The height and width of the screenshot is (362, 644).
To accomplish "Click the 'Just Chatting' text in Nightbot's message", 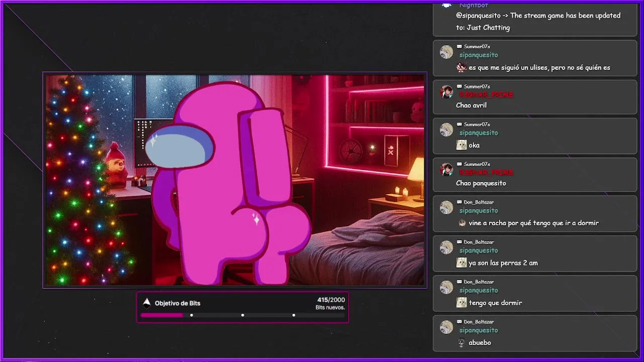I will click(488, 28).
